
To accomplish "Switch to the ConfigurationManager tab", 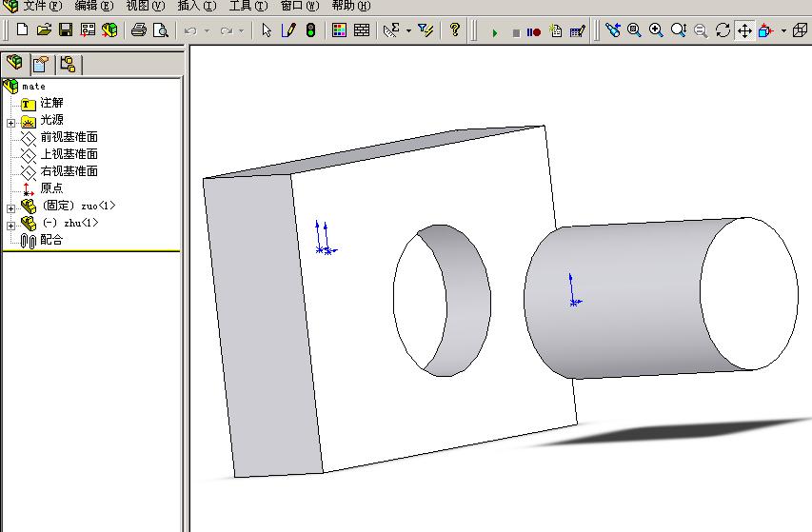I will tap(68, 64).
